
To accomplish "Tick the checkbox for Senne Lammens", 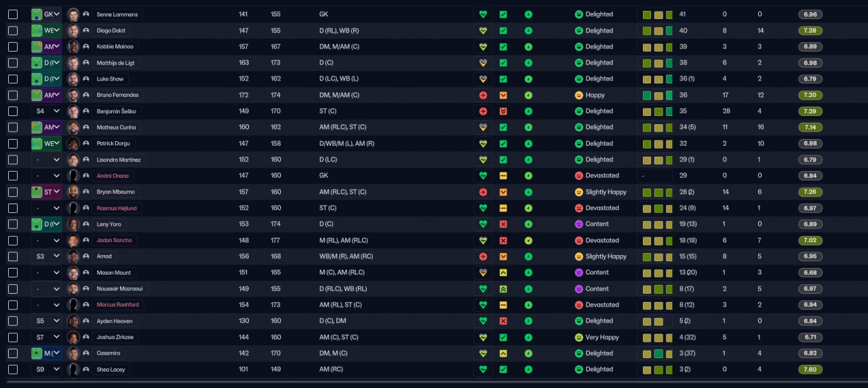I will [13, 14].
